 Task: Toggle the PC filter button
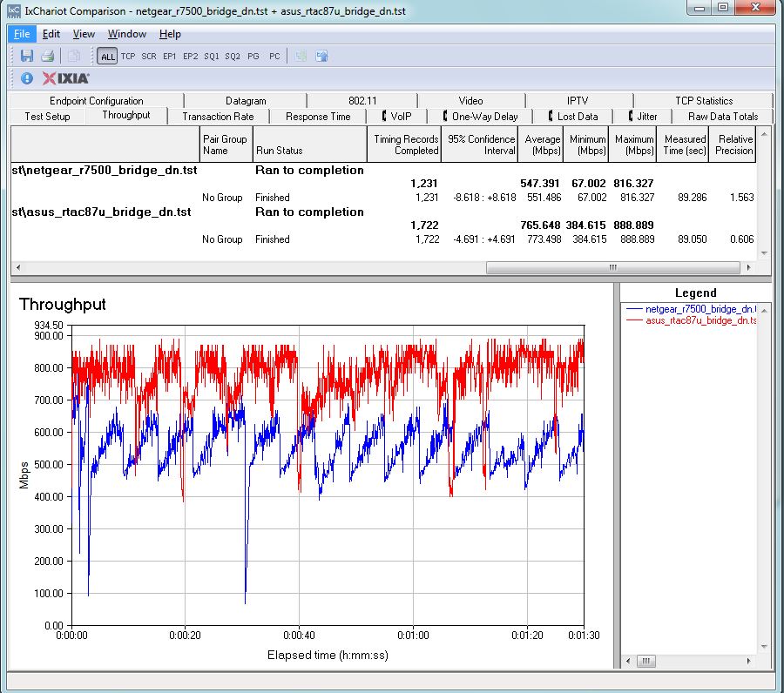pos(274,57)
